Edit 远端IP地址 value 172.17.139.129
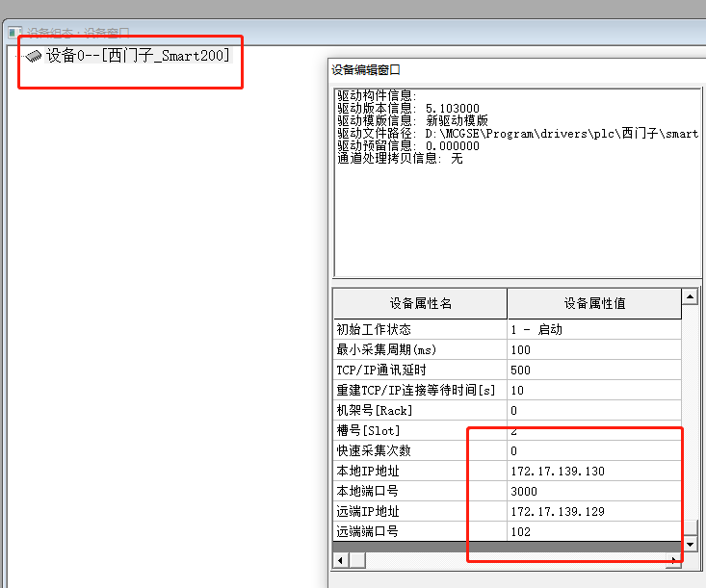 594,511
